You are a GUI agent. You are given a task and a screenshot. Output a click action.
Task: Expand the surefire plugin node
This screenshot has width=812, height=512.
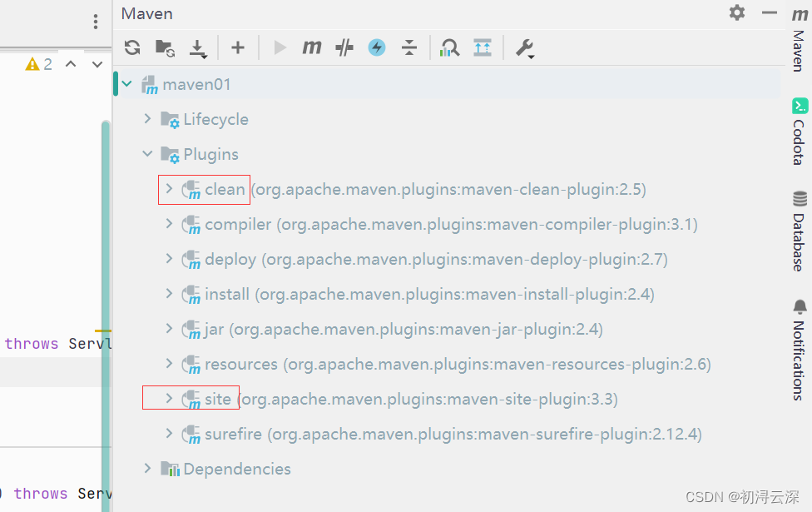(x=169, y=433)
